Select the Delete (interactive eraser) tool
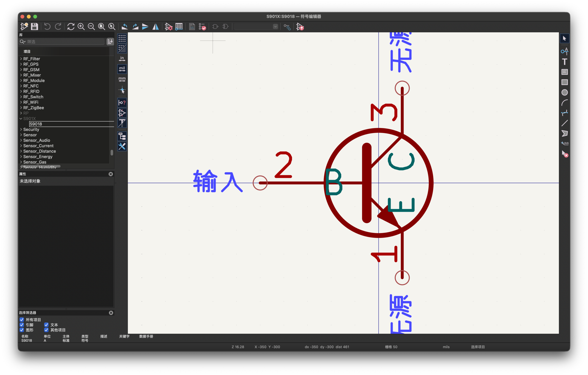Viewport: 588px width, 375px height. 564,154
